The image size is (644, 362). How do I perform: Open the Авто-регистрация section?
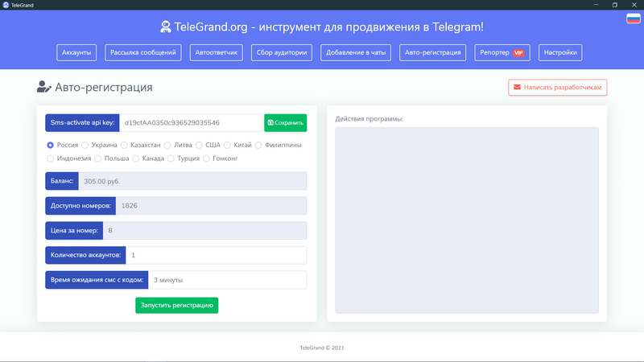[433, 52]
